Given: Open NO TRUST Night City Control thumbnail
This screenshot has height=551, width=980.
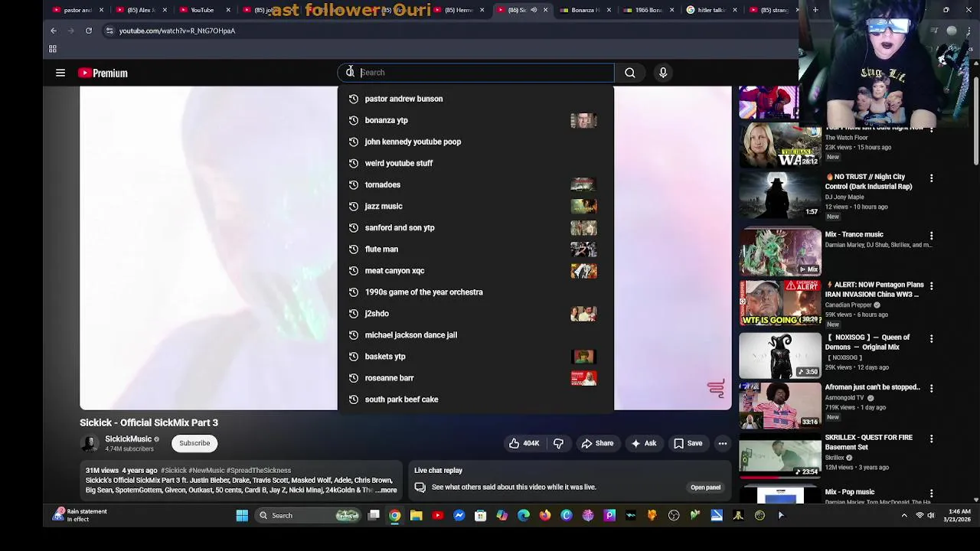Looking at the screenshot, I should (779, 194).
